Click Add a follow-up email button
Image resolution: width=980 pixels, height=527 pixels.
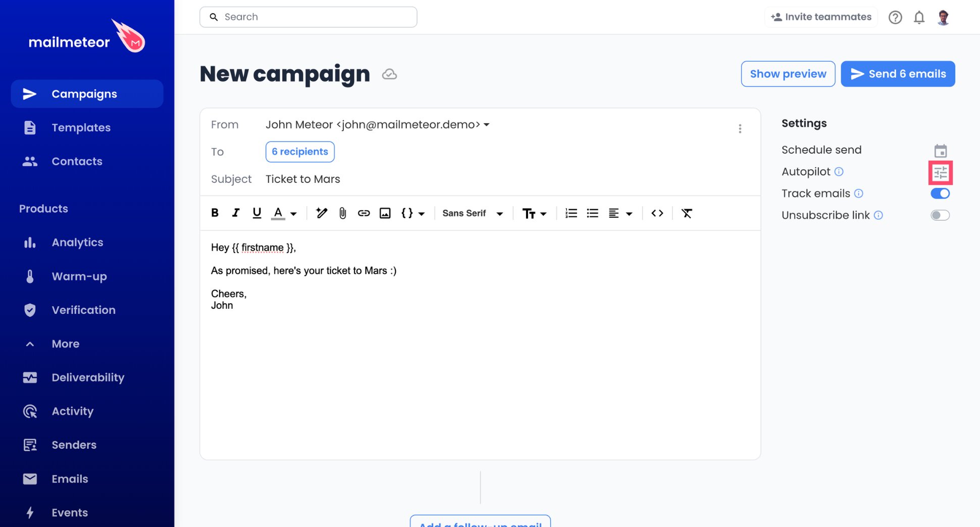click(480, 521)
